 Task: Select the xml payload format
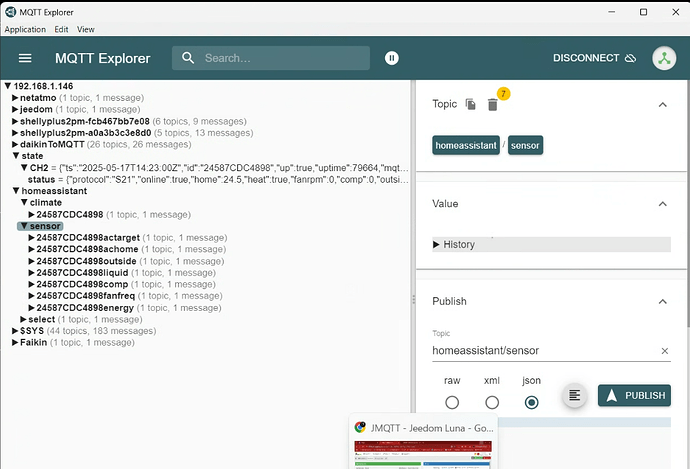492,402
